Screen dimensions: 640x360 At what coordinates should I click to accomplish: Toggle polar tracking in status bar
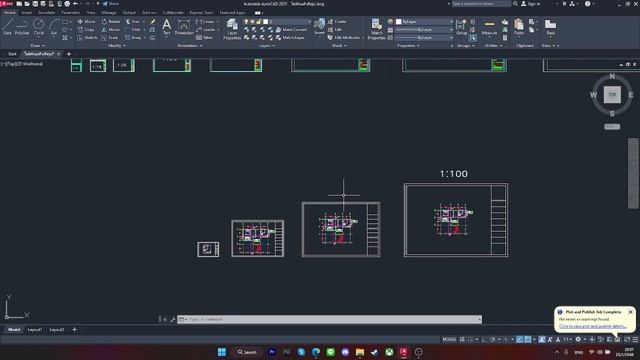[493, 340]
